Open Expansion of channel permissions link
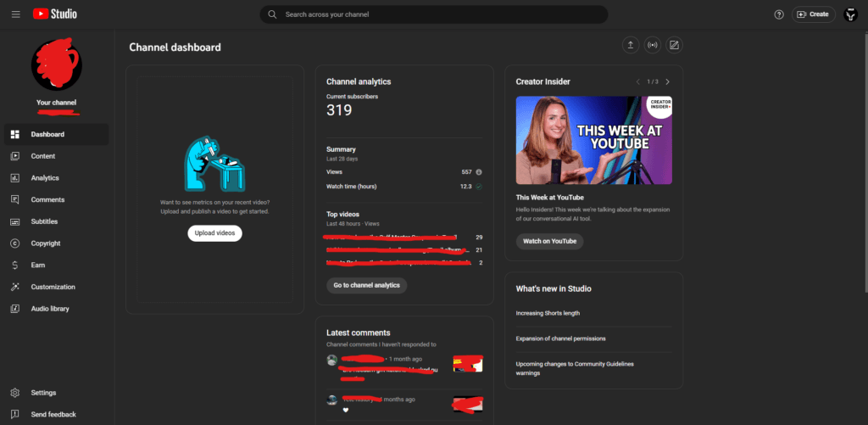Viewport: 868px width, 425px height. [x=561, y=338]
